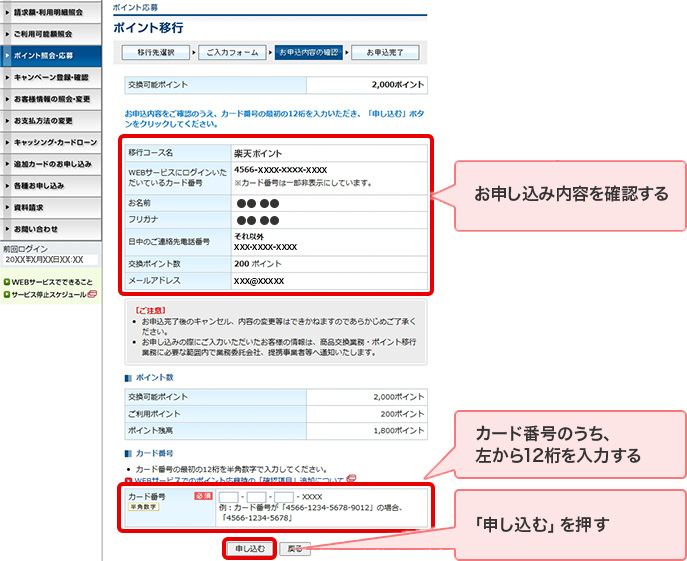
Task: Expand 各種お申し込み sidebar menu
Action: point(51,185)
